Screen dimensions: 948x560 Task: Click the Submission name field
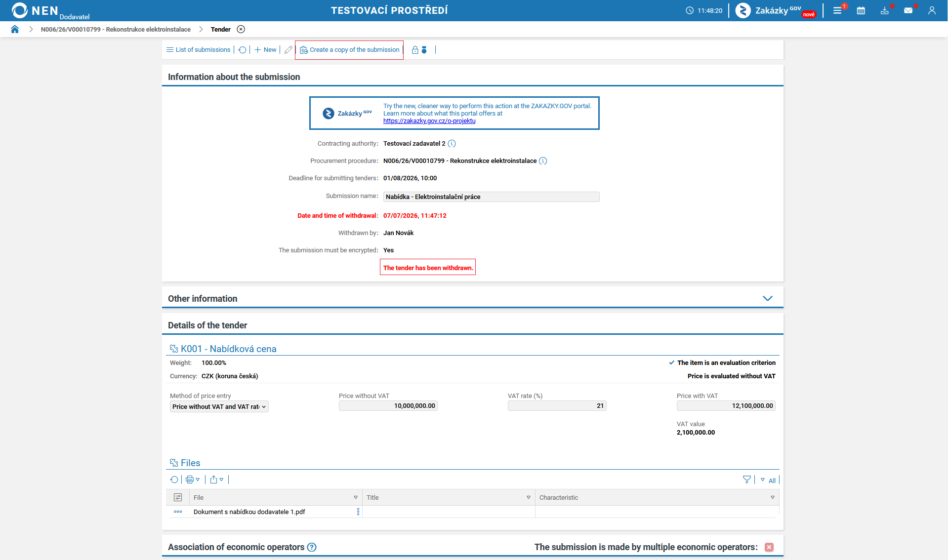(492, 197)
